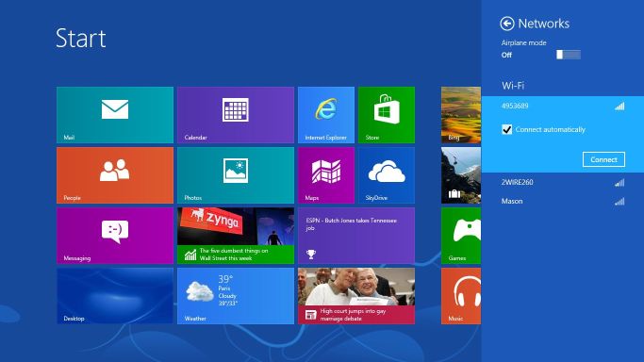Image resolution: width=644 pixels, height=362 pixels.
Task: Select the Mason network
Action: 563,201
